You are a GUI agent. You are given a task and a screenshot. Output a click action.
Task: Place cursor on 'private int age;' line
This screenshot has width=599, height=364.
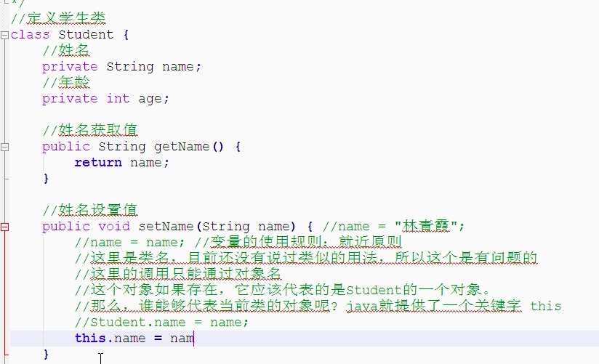pos(105,99)
